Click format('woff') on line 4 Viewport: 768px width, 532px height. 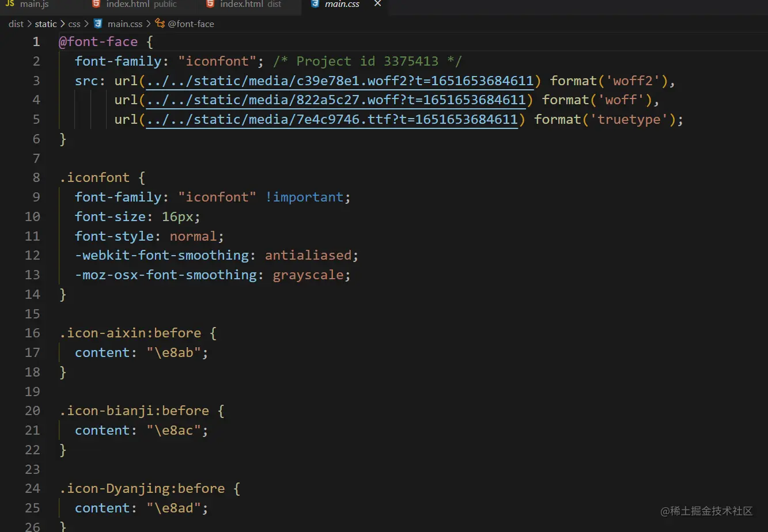pos(597,100)
